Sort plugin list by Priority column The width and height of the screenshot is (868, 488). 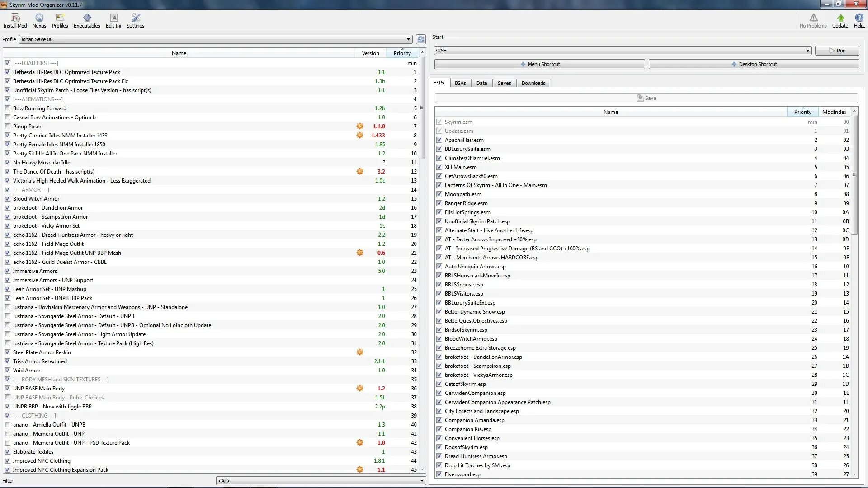coord(802,112)
